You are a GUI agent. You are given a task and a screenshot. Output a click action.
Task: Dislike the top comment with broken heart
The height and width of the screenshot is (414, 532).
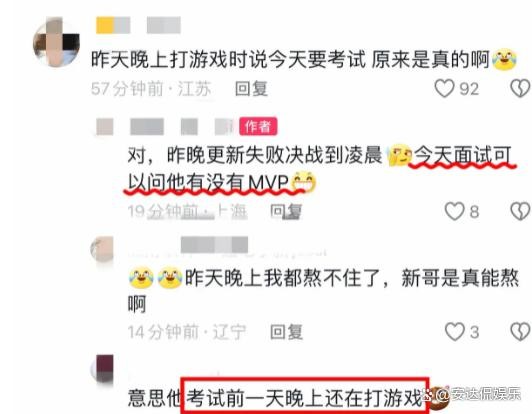520,89
